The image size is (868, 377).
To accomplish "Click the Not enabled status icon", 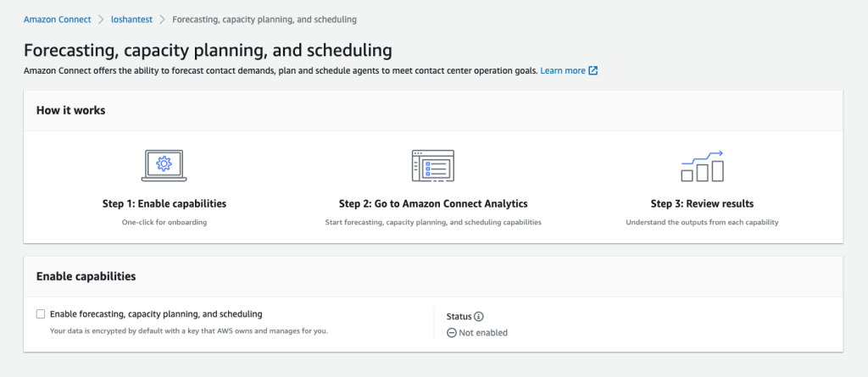I will (x=451, y=333).
